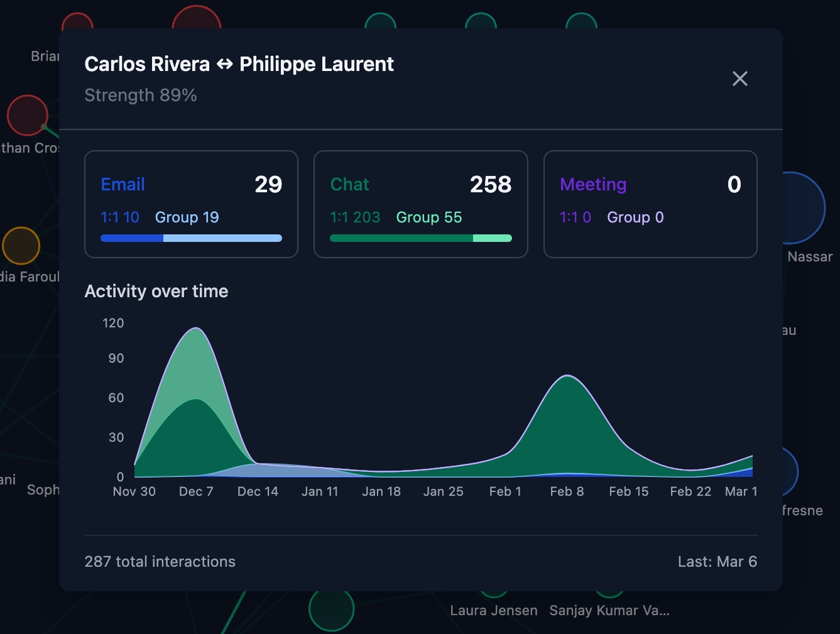Image resolution: width=840 pixels, height=634 pixels.
Task: Click the Sanjay Kumar Va... node label
Action: click(609, 610)
